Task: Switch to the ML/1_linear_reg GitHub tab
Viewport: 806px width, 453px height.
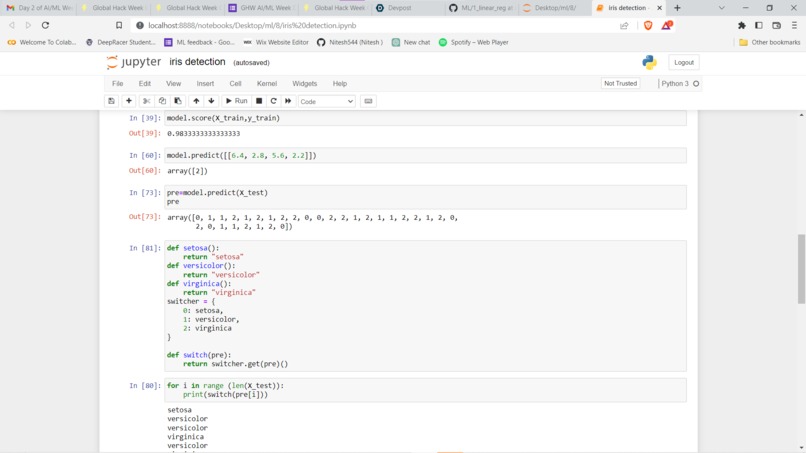Action: tap(482, 8)
